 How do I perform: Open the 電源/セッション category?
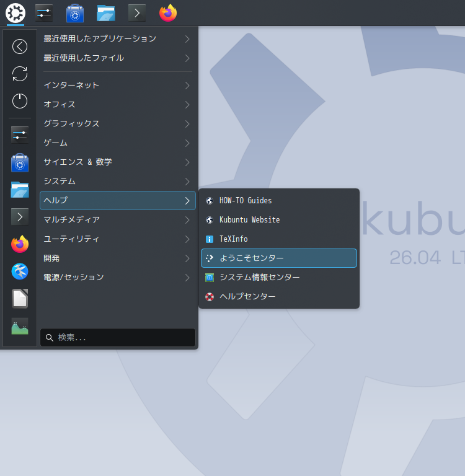[118, 277]
